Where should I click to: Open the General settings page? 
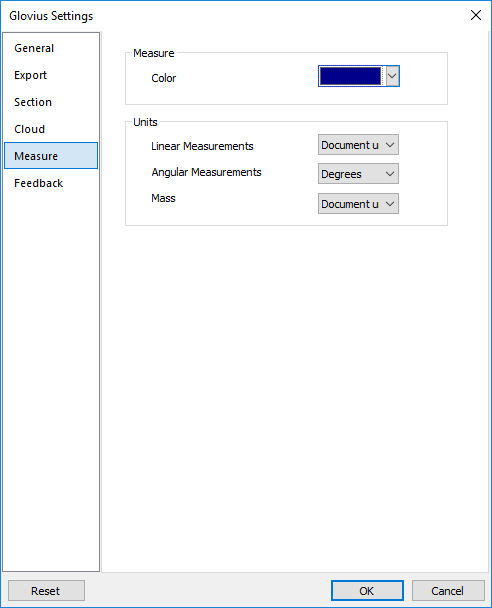(x=51, y=48)
